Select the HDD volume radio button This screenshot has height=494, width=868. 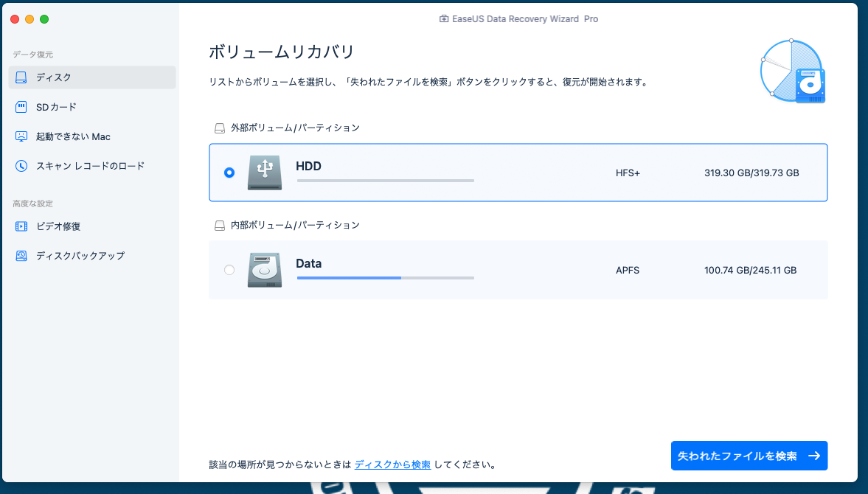coord(229,172)
